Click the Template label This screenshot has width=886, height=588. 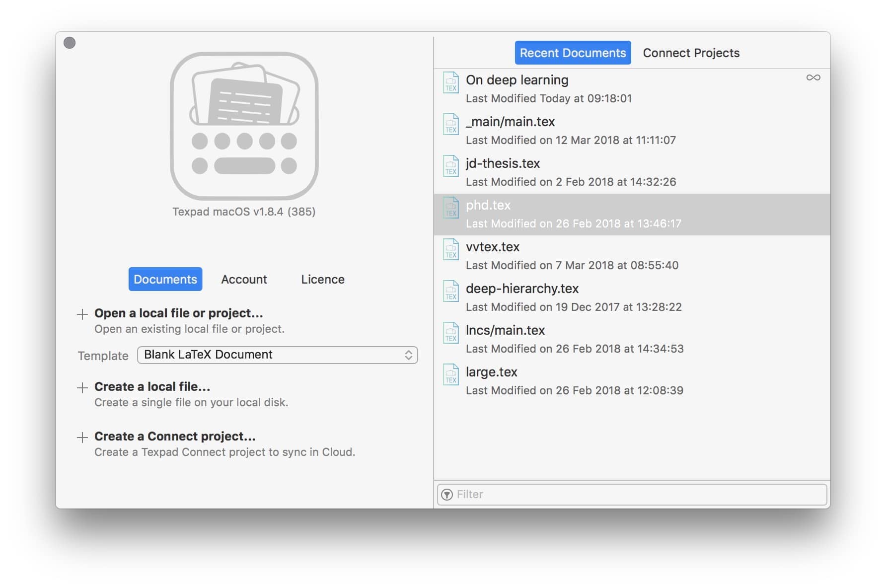pyautogui.click(x=103, y=356)
